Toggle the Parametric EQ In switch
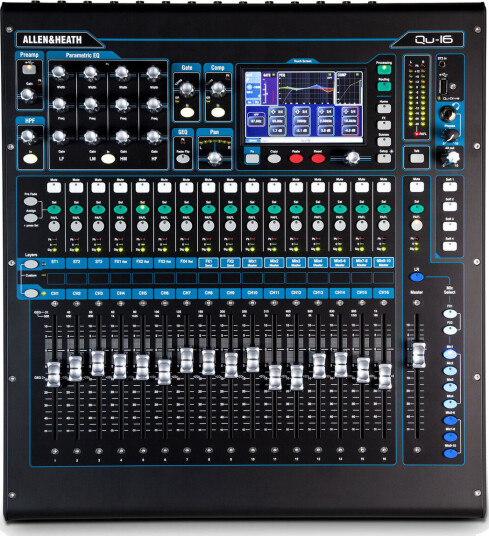 [x=108, y=159]
